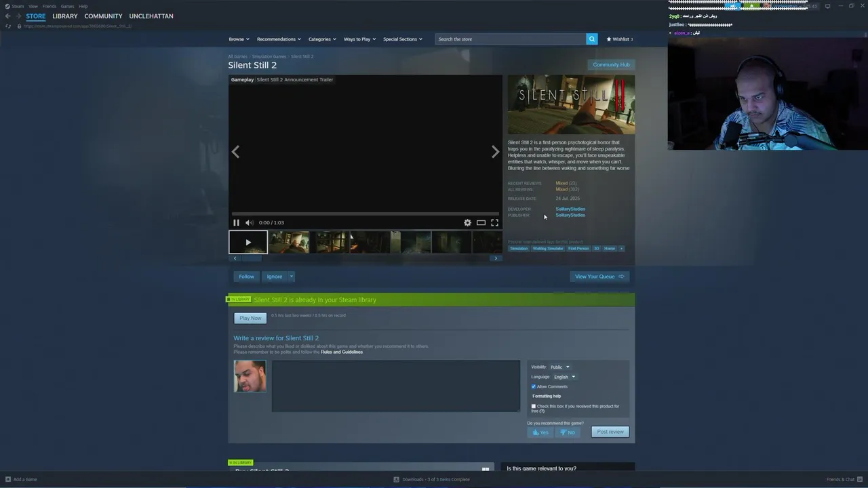Show the next media with right arrow
Image resolution: width=868 pixels, height=488 pixels.
[x=495, y=152]
